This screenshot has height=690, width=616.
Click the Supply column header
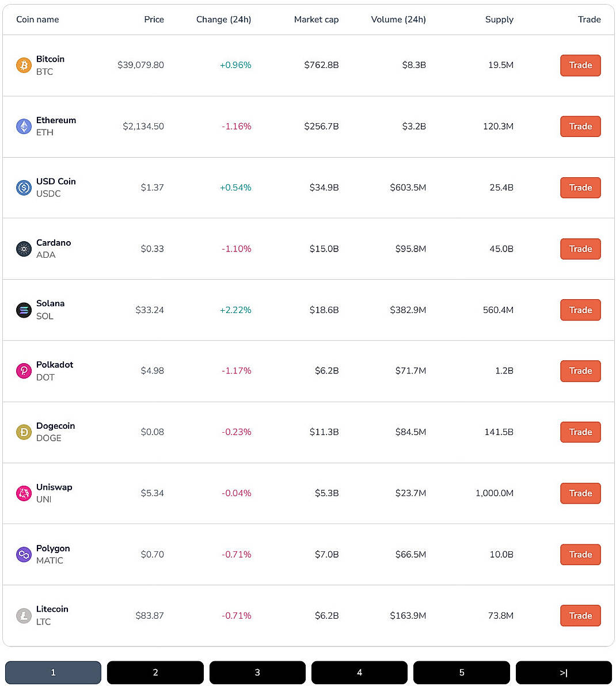(x=499, y=19)
